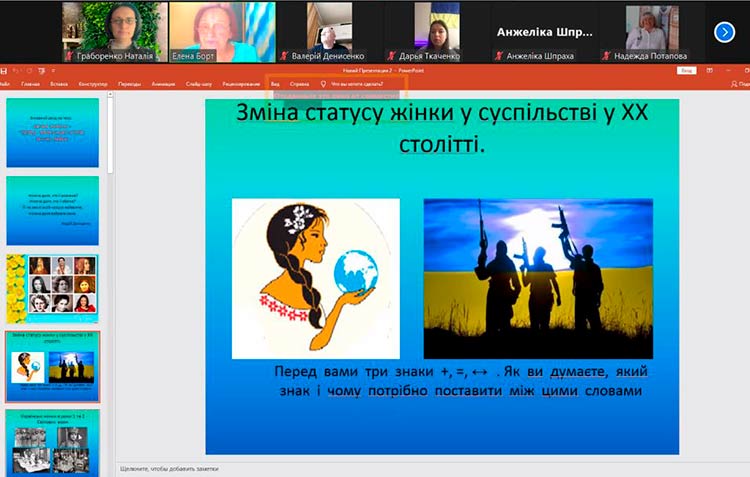Select the last visible slide thumbnail
The image size is (750, 477).
pyautogui.click(x=53, y=442)
